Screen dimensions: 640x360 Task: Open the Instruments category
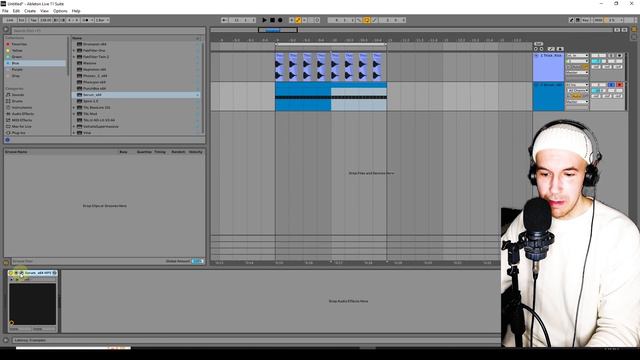(22, 107)
